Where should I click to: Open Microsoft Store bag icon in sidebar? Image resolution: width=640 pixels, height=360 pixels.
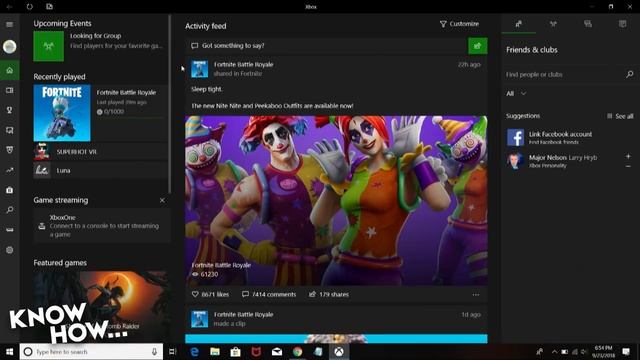coord(9,190)
